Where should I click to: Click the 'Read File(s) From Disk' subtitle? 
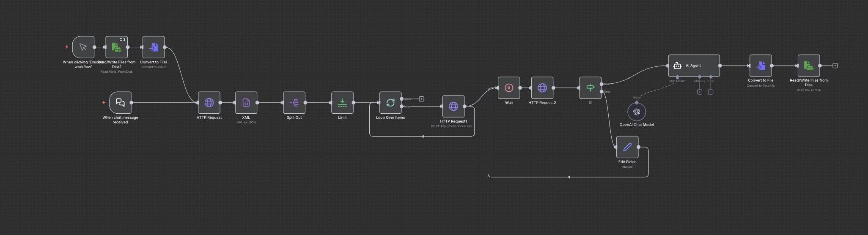(x=116, y=71)
